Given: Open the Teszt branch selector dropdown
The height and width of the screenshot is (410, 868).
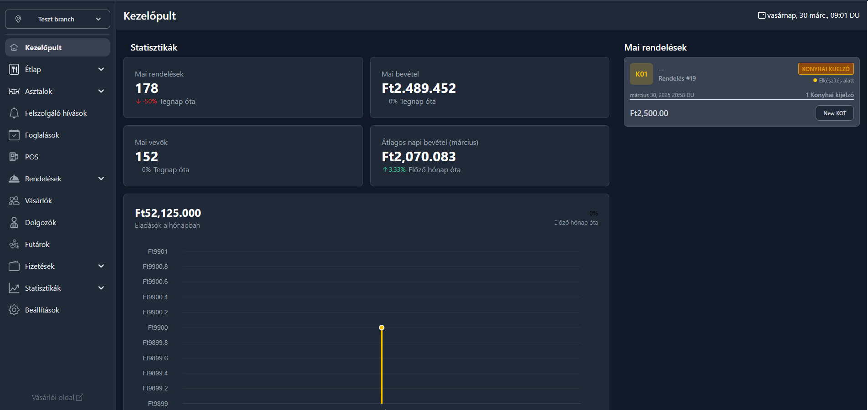Looking at the screenshot, I should click(x=57, y=19).
